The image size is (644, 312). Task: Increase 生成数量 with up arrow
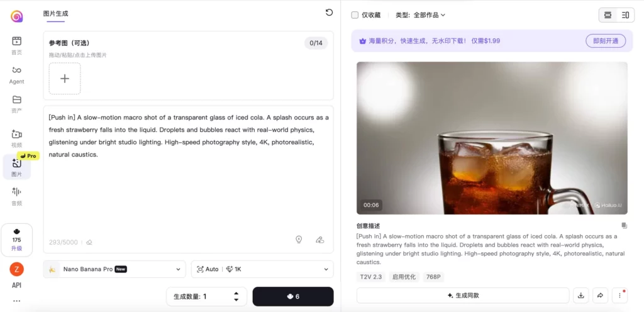click(236, 294)
